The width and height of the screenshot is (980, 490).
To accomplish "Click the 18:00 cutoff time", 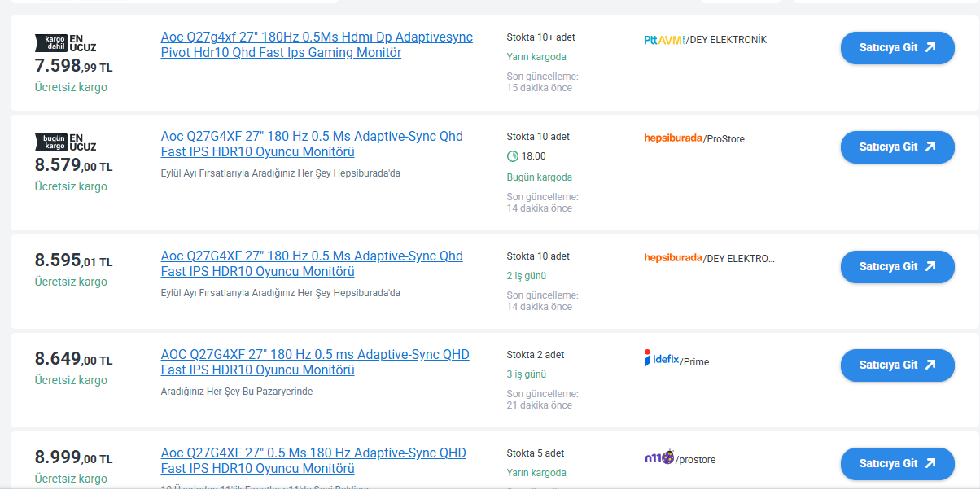I will pyautogui.click(x=534, y=156).
